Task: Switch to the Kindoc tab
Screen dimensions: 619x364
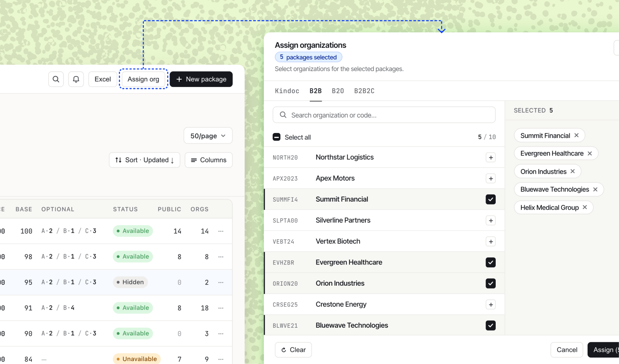Action: 287,91
